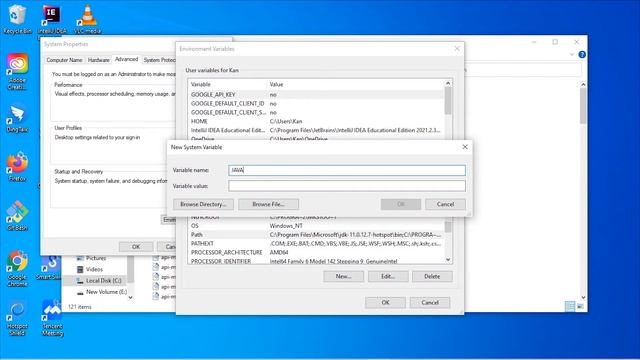
Task: Click Delete under system variables
Action: tap(432, 276)
